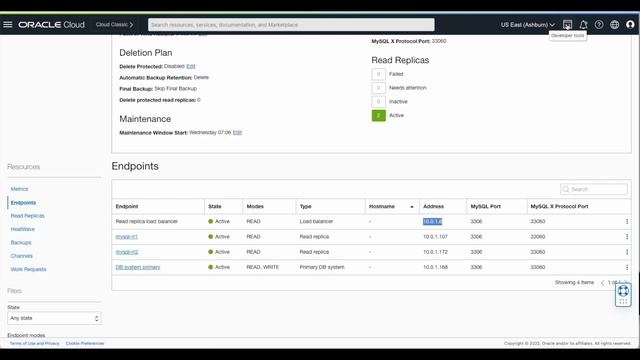Viewport: 640px width, 360px height.
Task: Click address 10.0.1.168
Action: point(435,267)
